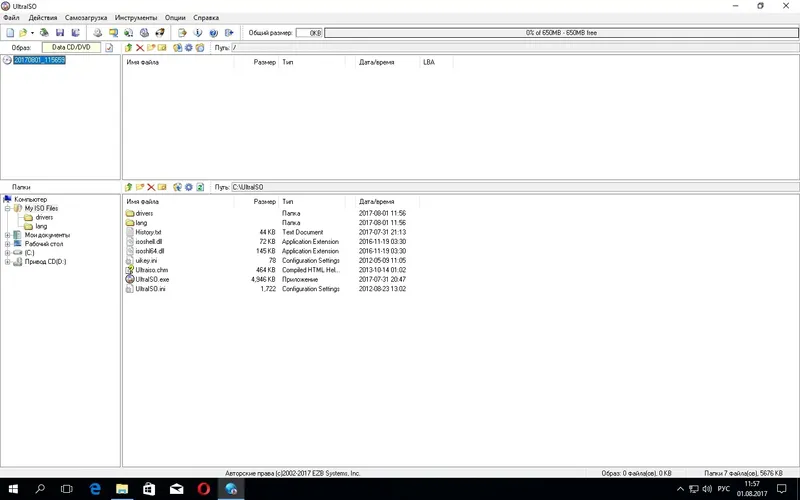Select the UltraISO.exe file
Viewport: 800px width, 500px height.
pyautogui.click(x=152, y=280)
